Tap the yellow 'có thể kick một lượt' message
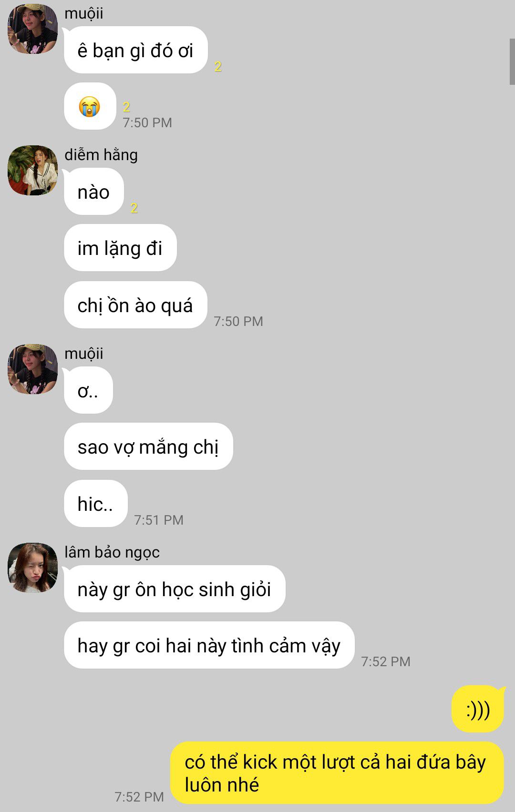This screenshot has width=515, height=812. pos(337,773)
